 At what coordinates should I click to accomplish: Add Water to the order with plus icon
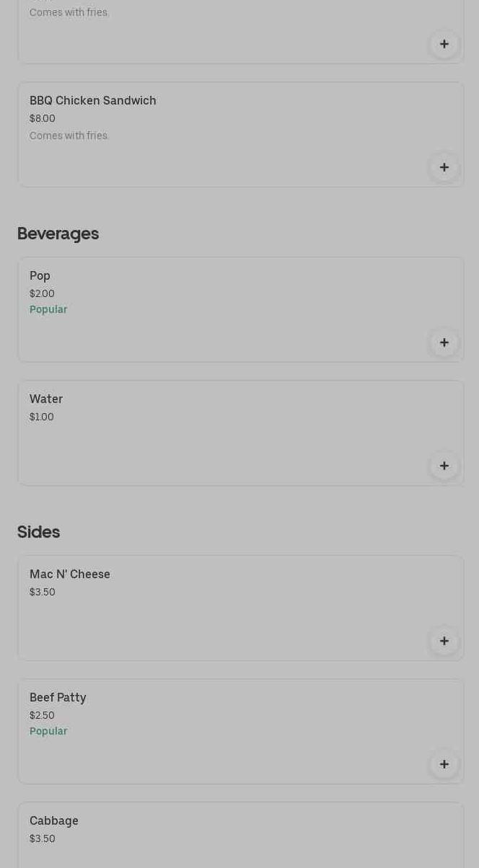[444, 466]
